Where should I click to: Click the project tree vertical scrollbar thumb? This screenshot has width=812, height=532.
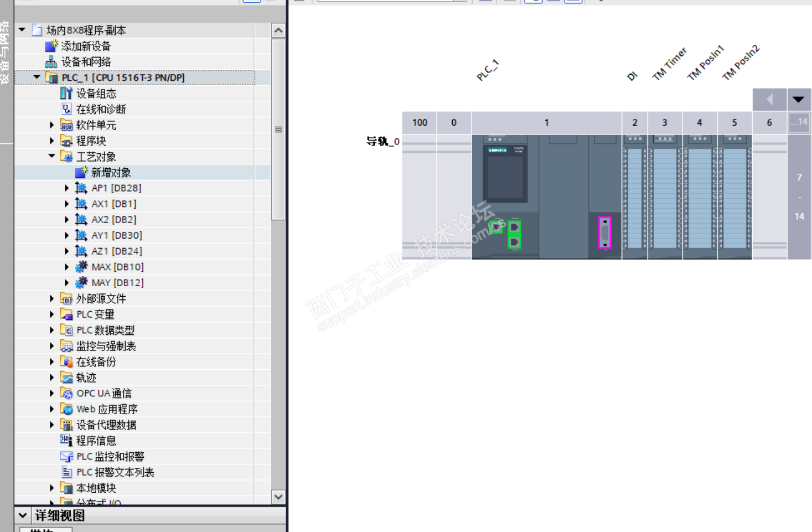click(x=278, y=130)
